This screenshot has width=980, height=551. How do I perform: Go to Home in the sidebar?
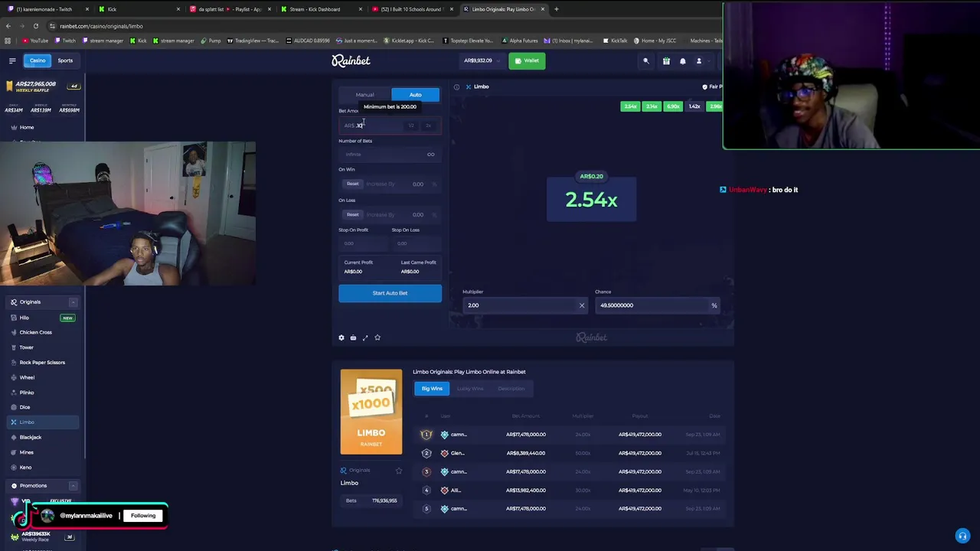27,127
